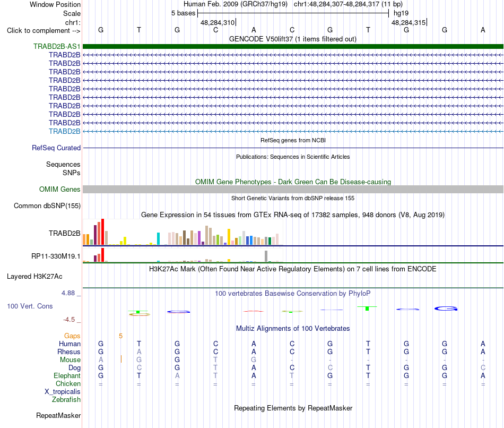Click the Mouse species row label
This screenshot has height=428, width=504.
point(70,360)
